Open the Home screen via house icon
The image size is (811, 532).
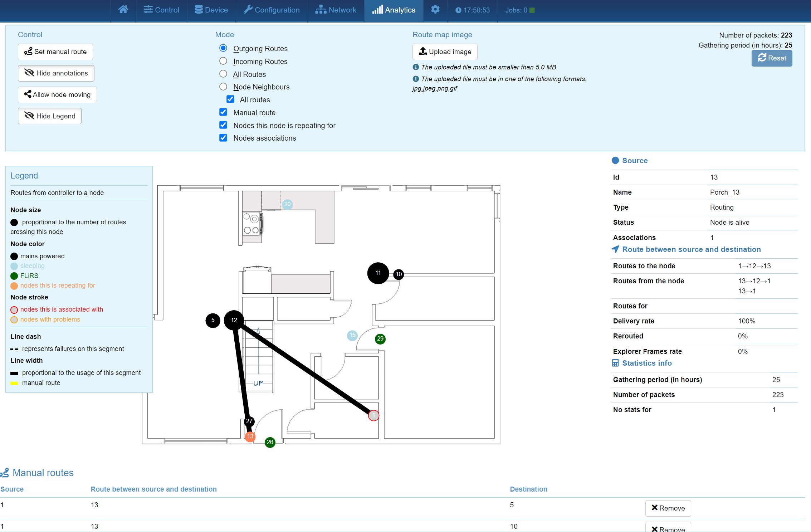[123, 10]
